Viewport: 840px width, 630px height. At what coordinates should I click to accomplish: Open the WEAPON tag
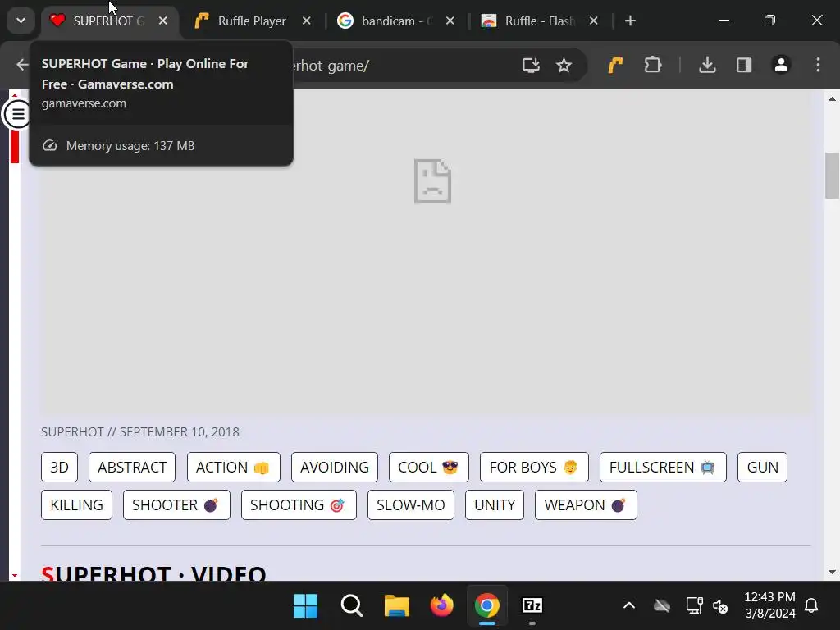coord(586,504)
